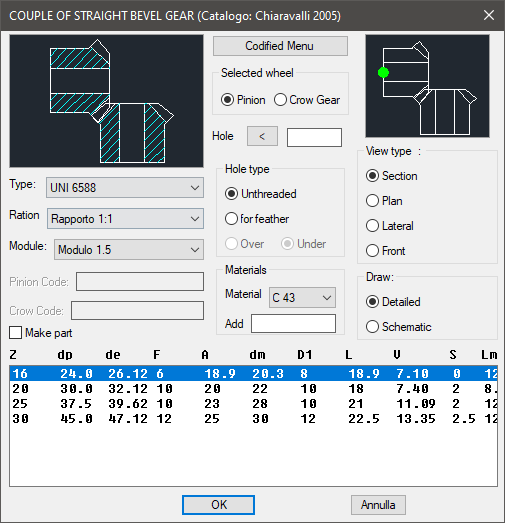505x523 pixels.
Task: Open the Type dropdown showing UNI 6588
Action: [125, 187]
